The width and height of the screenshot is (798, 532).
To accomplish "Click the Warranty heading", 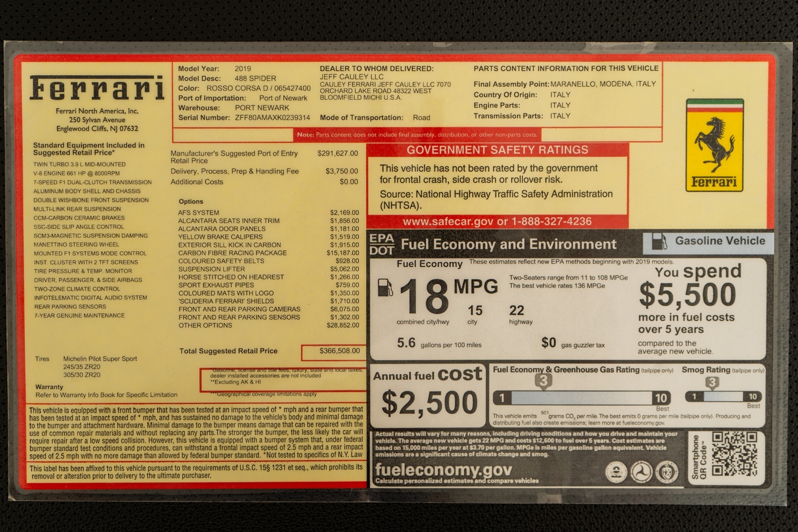I will click(49, 387).
